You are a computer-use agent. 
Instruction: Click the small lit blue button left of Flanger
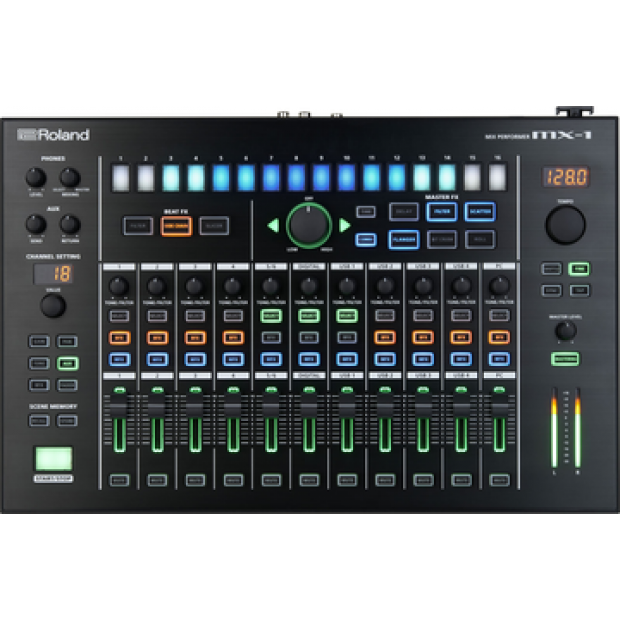tap(366, 239)
